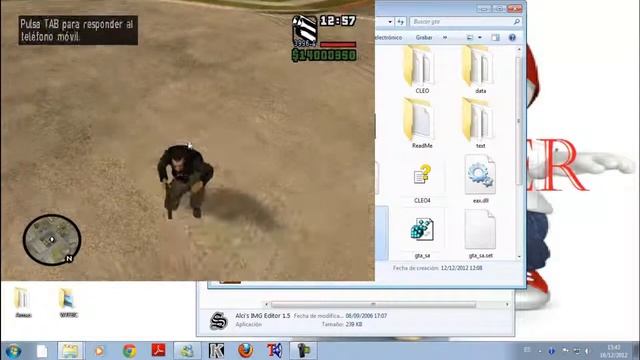Minimize the Explorer window
The width and height of the screenshot is (640, 360).
pos(484,9)
